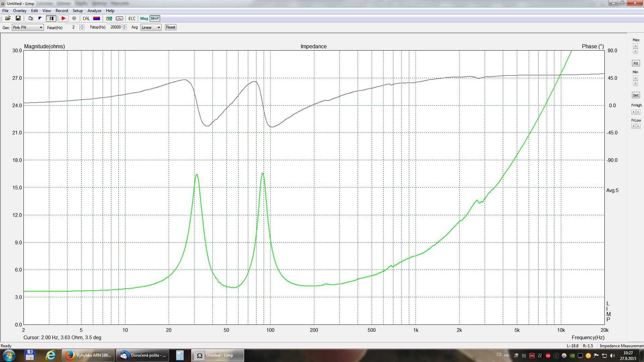
Task: Click the Fit button on right panel
Action: tap(636, 63)
